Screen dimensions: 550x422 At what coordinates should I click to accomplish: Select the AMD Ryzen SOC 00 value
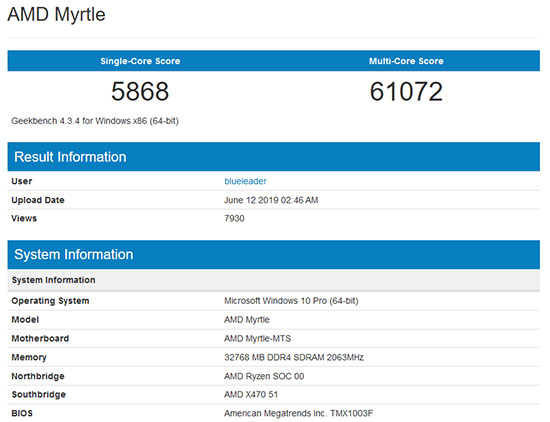coord(264,376)
